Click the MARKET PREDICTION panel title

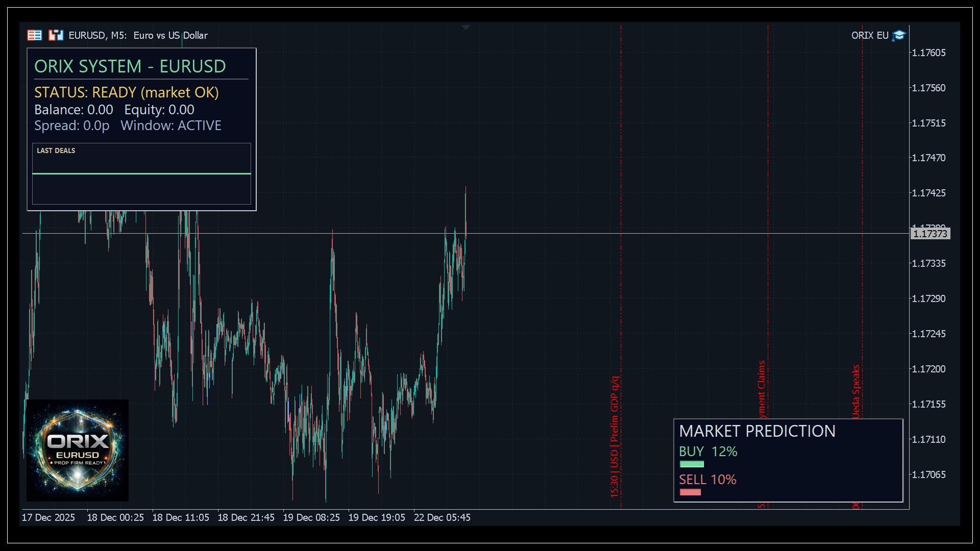click(x=757, y=431)
